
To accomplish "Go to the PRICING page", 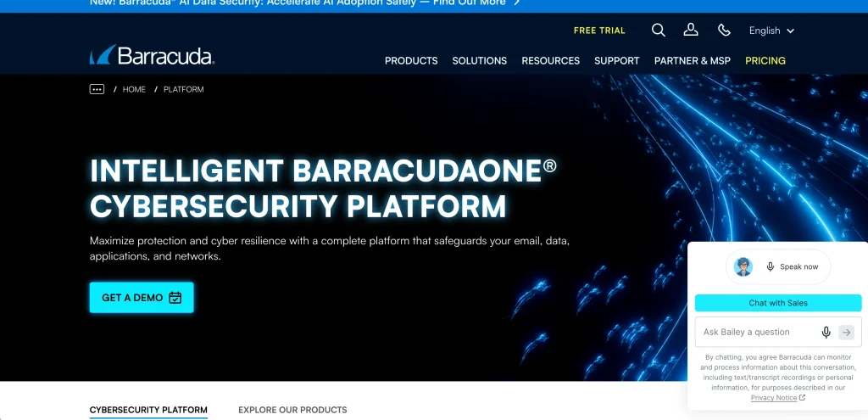I will click(765, 61).
